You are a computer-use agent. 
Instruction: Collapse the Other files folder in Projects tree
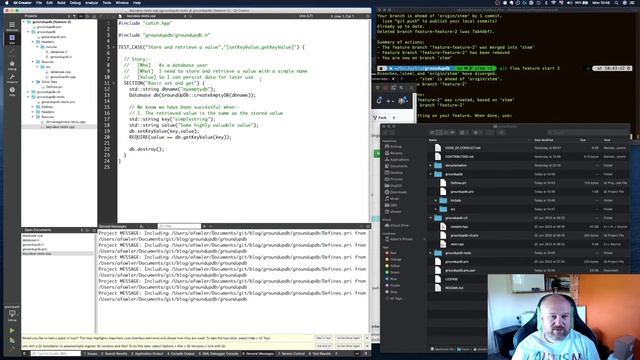pos(33,82)
